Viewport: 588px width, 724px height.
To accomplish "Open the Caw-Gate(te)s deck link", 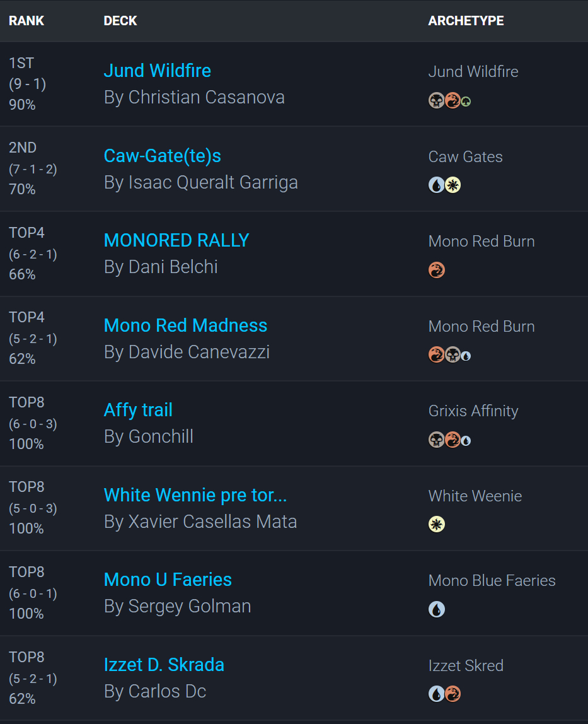I will (162, 156).
